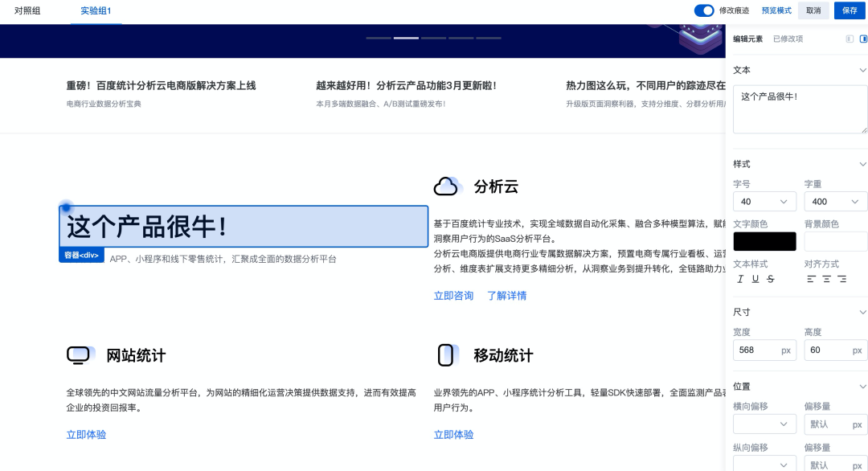Click the blue selection handle dot on selected element
The image size is (868, 471).
(66, 207)
